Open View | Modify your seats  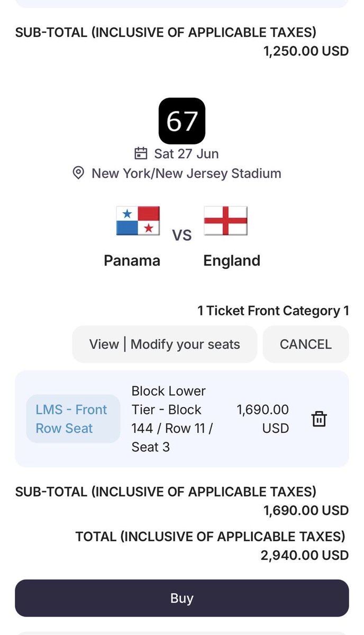(x=165, y=344)
